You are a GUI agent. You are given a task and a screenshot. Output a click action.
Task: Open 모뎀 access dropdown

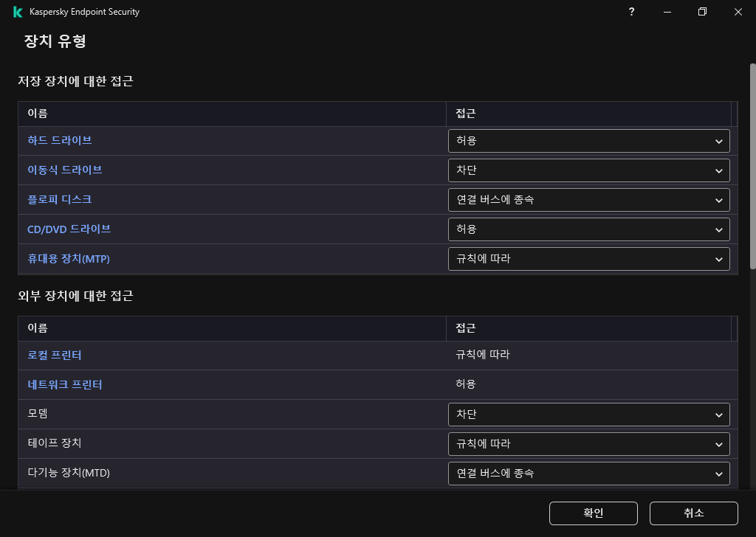(588, 415)
